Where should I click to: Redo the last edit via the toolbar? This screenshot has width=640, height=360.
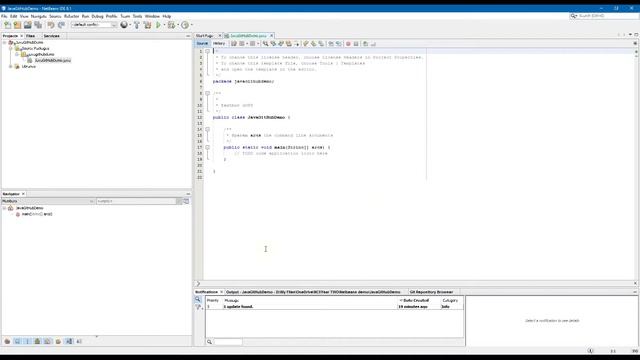(x=61, y=25)
